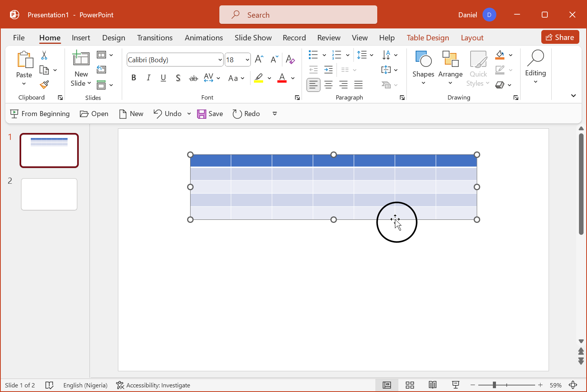Click the Format Painter brush icon
The width and height of the screenshot is (587, 392).
click(44, 85)
